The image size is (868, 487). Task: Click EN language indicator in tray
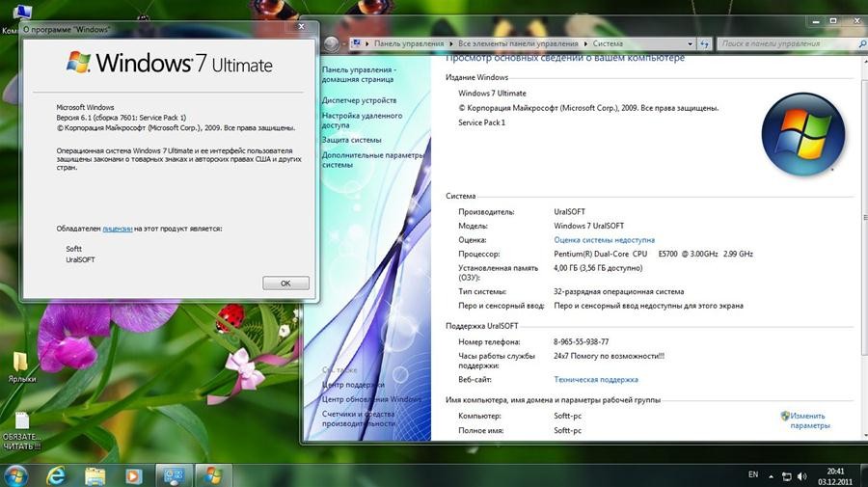(753, 474)
